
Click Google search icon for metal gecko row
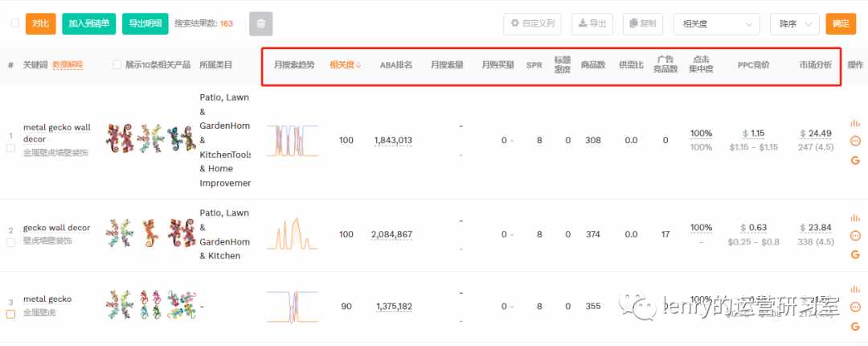(855, 327)
